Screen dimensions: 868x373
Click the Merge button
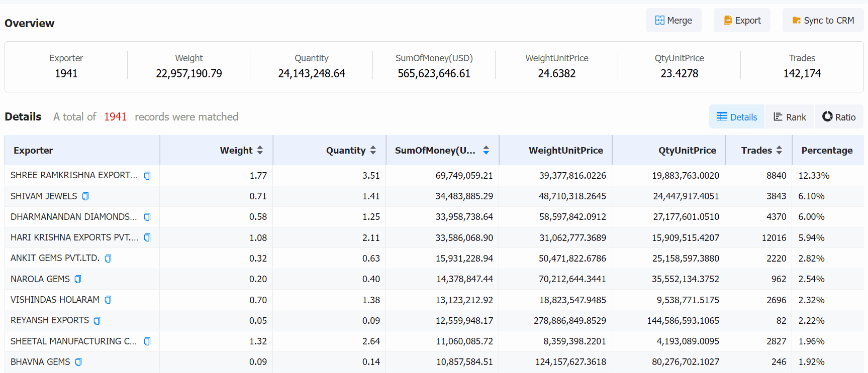pyautogui.click(x=673, y=21)
